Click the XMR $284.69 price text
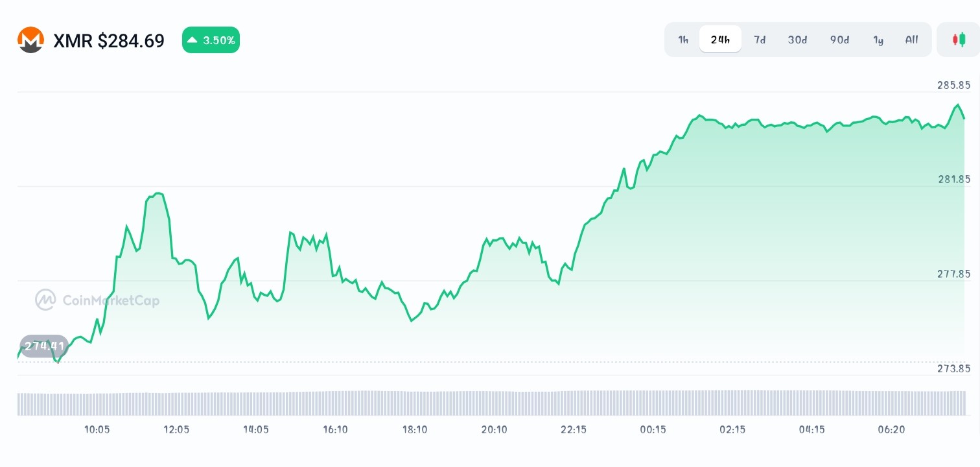Screen dimensions: 980x467 [109, 41]
